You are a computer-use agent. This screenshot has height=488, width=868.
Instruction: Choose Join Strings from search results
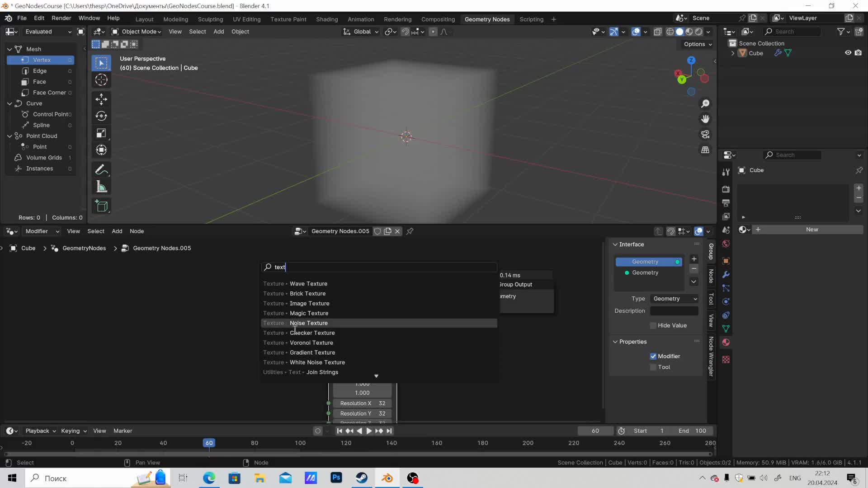pyautogui.click(x=379, y=372)
